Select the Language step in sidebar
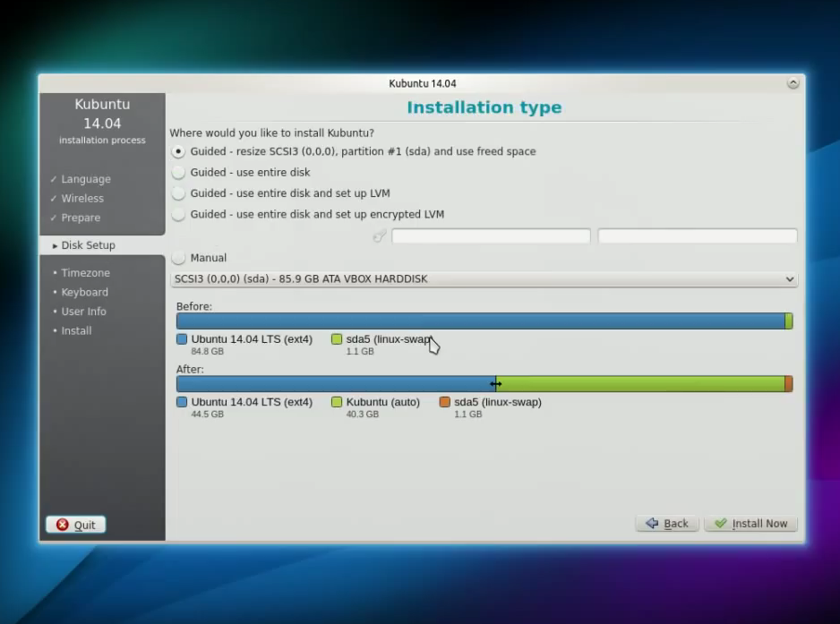Viewport: 840px width, 624px height. pos(86,179)
